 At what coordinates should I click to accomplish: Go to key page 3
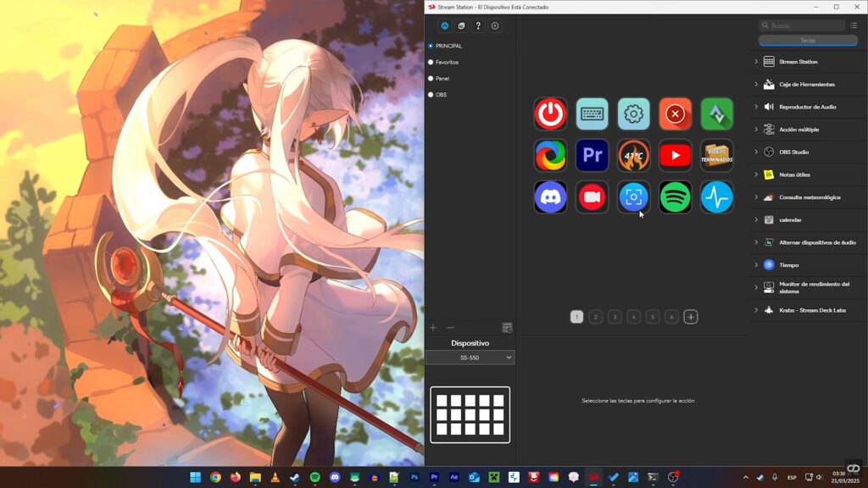coord(615,317)
